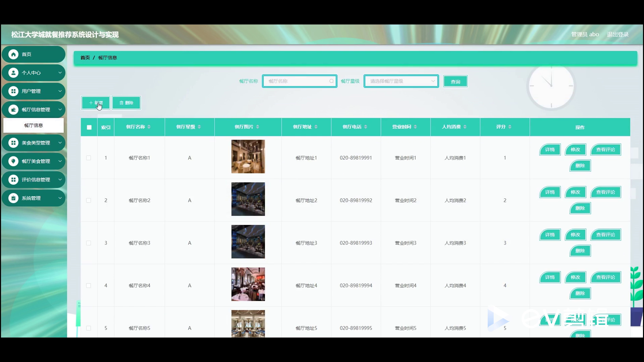Expand the 系统管理 menu chevron
This screenshot has width=644, height=362.
(60, 198)
